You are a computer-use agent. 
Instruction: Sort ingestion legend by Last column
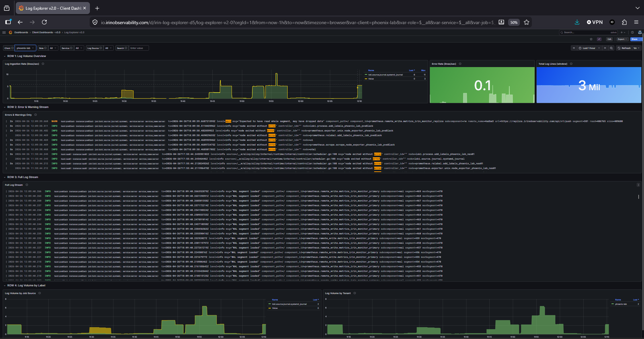click(412, 70)
